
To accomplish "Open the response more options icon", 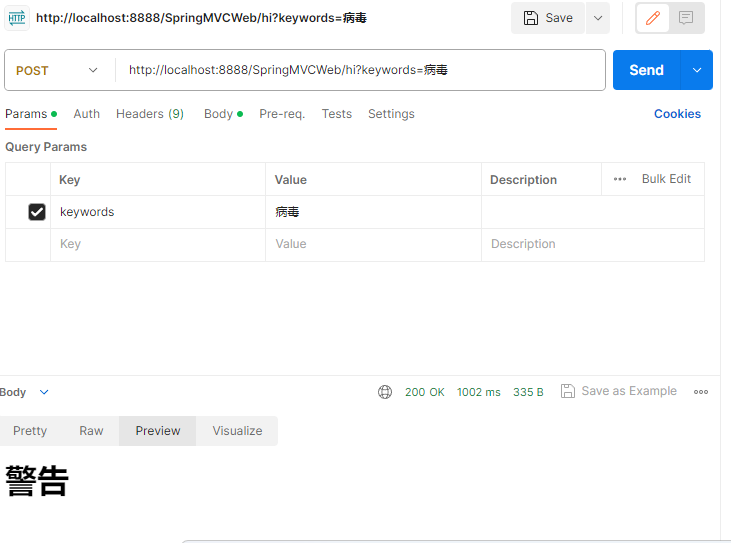I will 701,392.
